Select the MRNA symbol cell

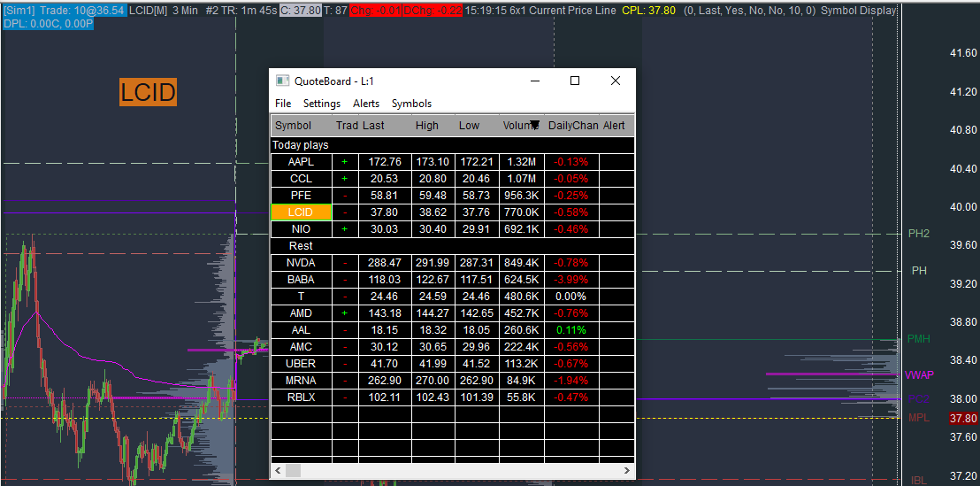tap(302, 381)
